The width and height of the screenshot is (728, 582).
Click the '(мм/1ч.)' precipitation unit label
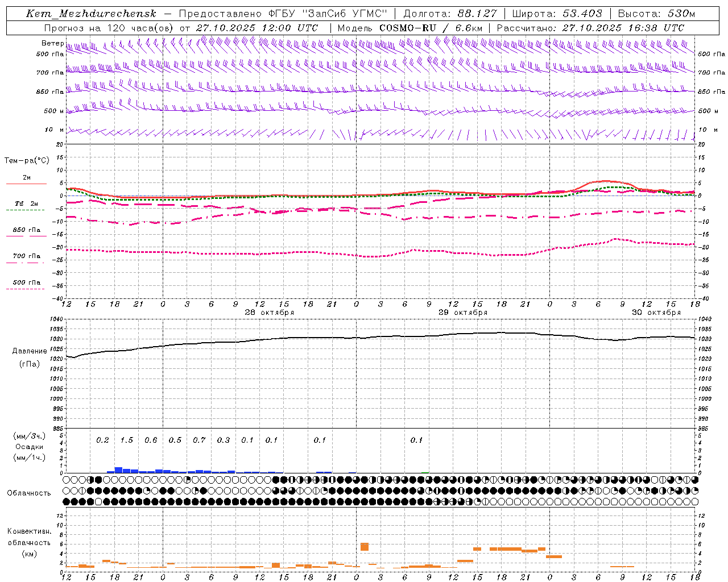(x=30, y=458)
